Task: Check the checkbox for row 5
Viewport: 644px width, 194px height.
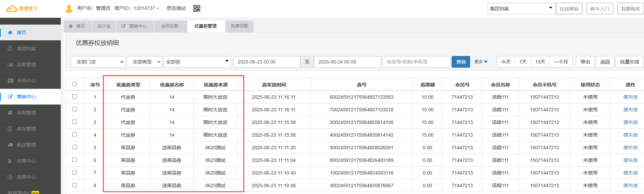Action: 74,147
